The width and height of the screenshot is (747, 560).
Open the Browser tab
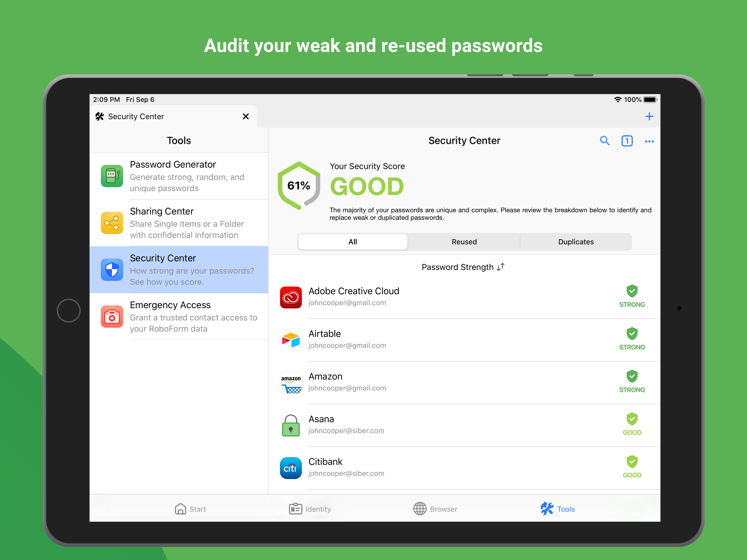click(435, 509)
